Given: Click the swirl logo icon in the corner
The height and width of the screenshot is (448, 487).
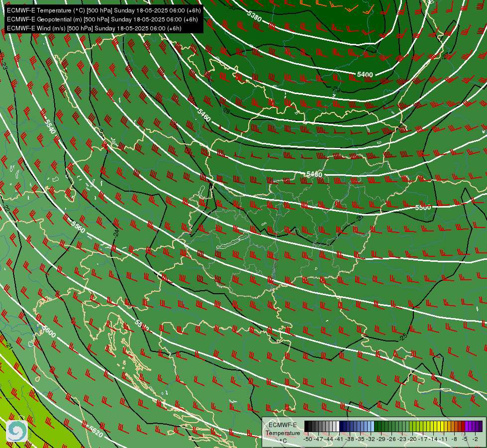Looking at the screenshot, I should pos(17,431).
